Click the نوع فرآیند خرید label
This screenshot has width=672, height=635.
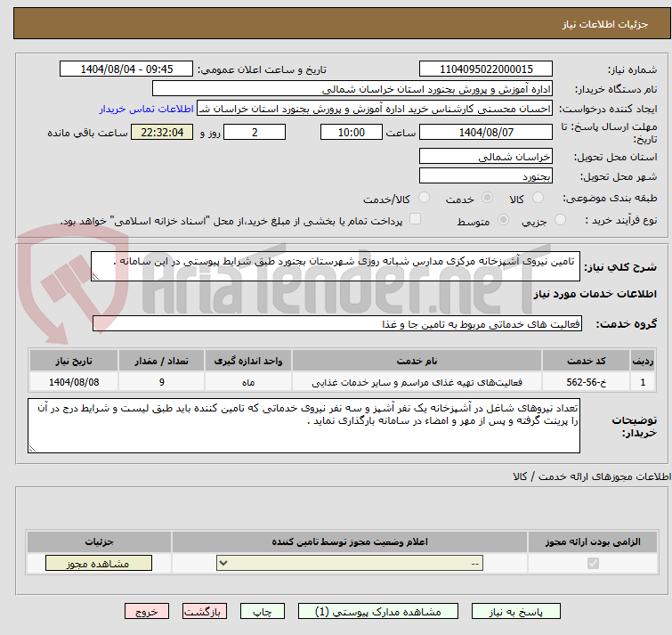pyautogui.click(x=621, y=220)
